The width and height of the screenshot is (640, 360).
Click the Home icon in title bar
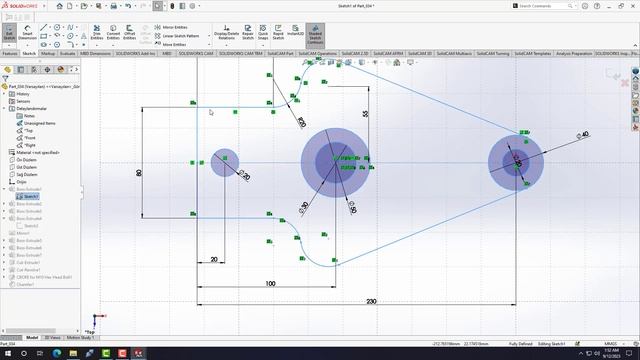(60, 6)
